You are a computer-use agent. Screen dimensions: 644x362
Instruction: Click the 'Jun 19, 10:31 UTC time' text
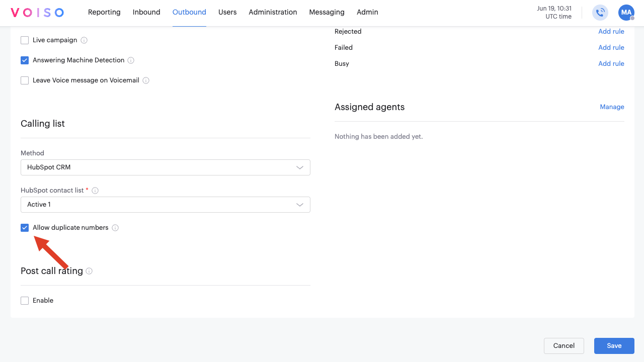coord(554,13)
